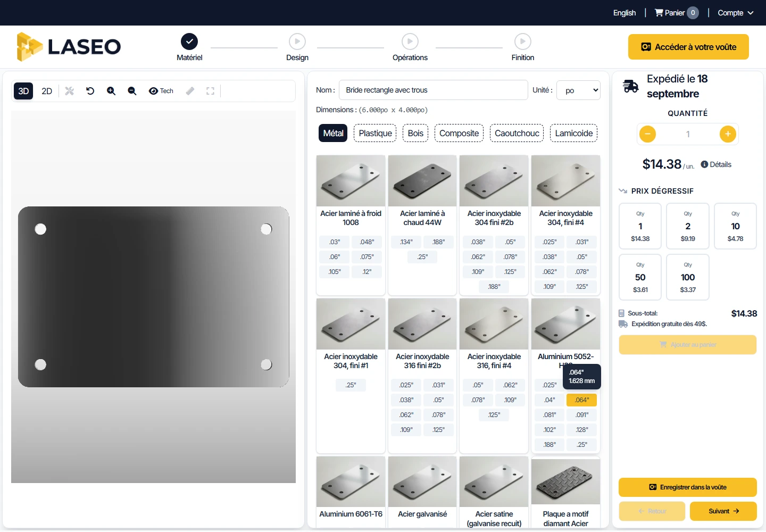This screenshot has height=532, width=766.
Task: Select the Lamicoide material category
Action: click(x=574, y=133)
